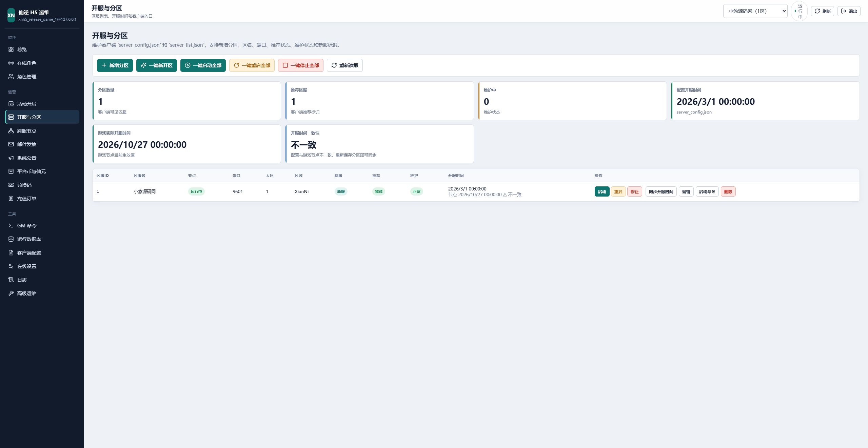Open 平台币与仙元 wallet icon

(x=11, y=171)
